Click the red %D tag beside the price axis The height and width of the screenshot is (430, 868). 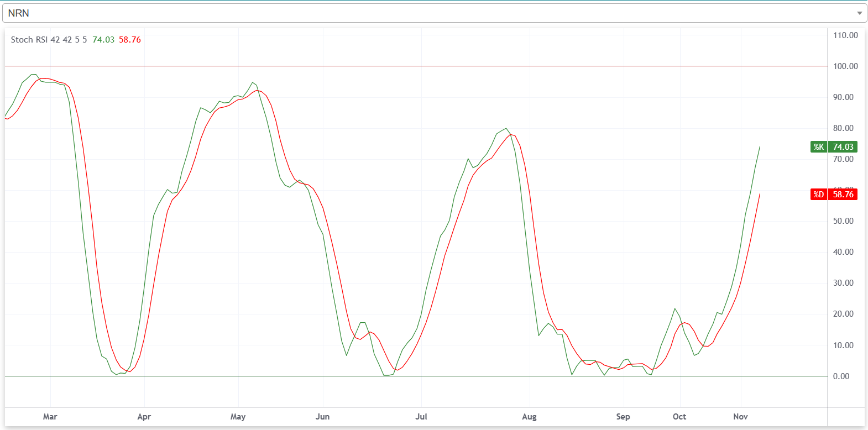(x=818, y=195)
